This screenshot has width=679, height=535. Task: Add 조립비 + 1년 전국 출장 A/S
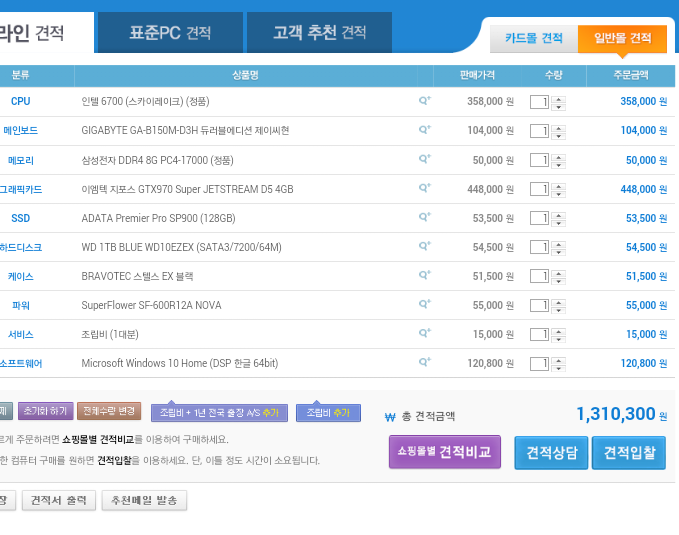click(x=219, y=412)
